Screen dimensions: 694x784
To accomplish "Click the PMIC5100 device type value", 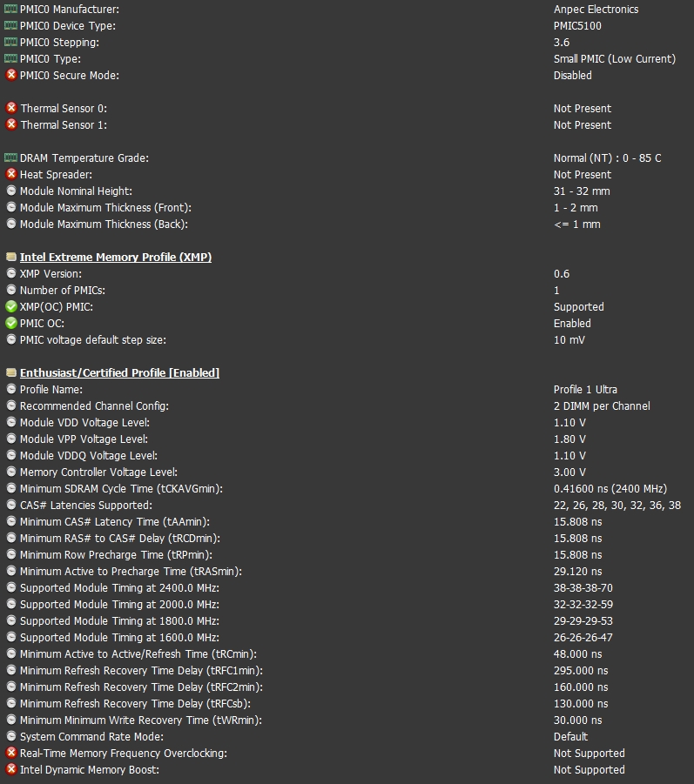I will click(577, 25).
